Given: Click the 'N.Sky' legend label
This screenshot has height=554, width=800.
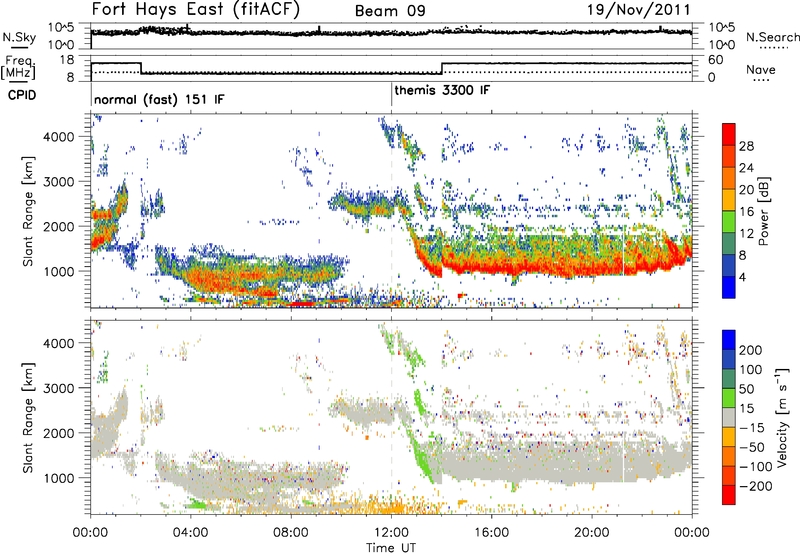Looking at the screenshot, I should pos(19,37).
